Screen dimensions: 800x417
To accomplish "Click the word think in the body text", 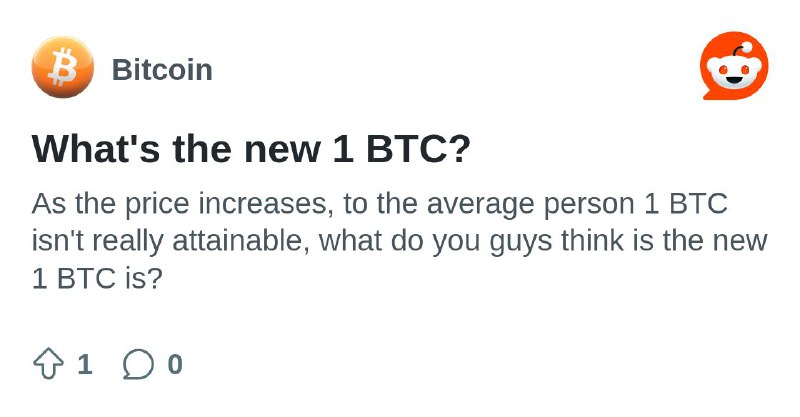I will click(593, 241).
